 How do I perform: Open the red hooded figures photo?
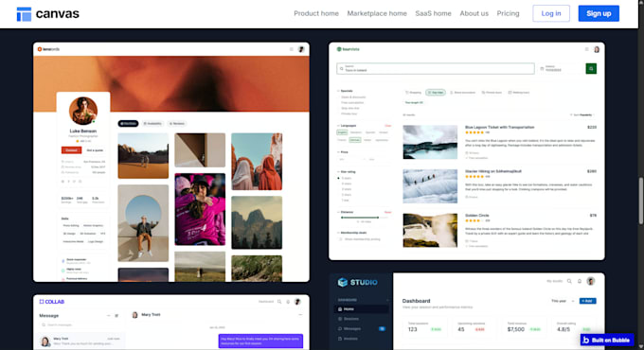point(257,161)
